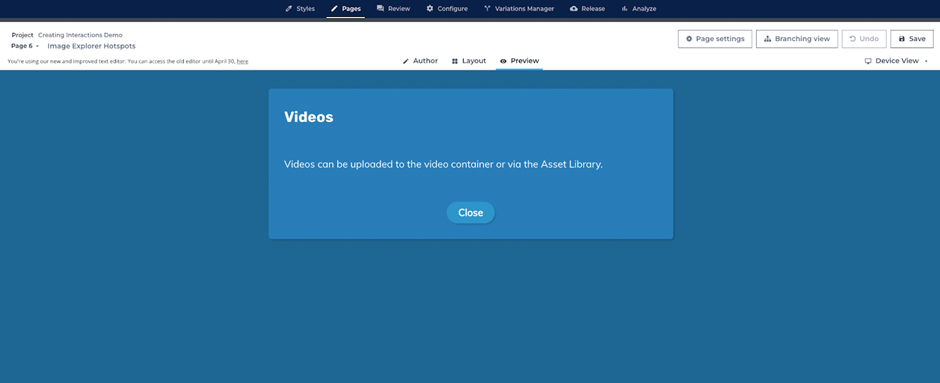
Task: Save the page
Action: point(912,39)
